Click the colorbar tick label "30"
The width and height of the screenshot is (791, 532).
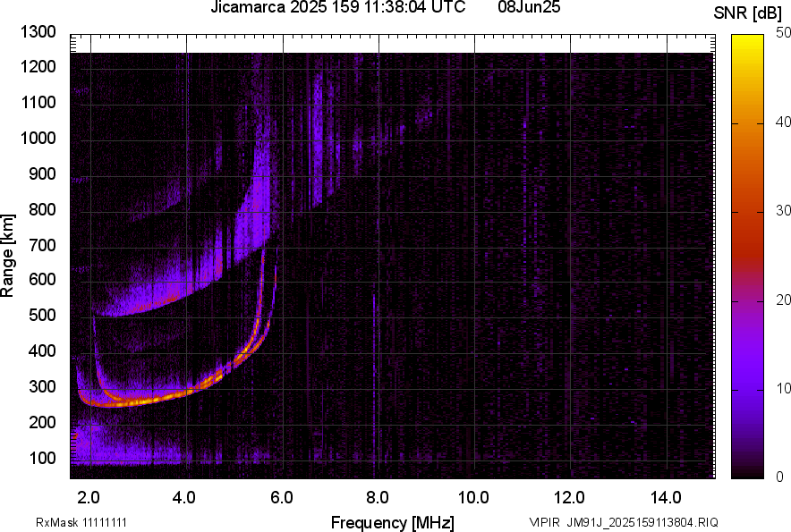point(783,211)
